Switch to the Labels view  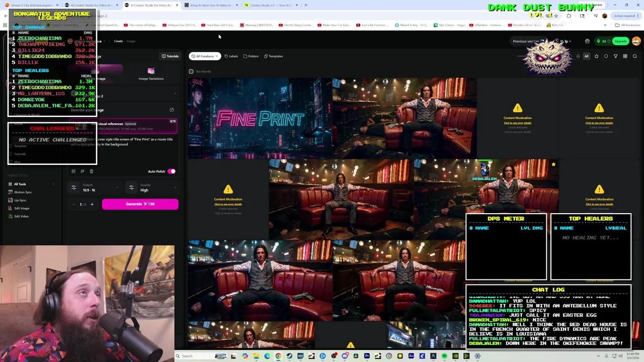(231, 56)
